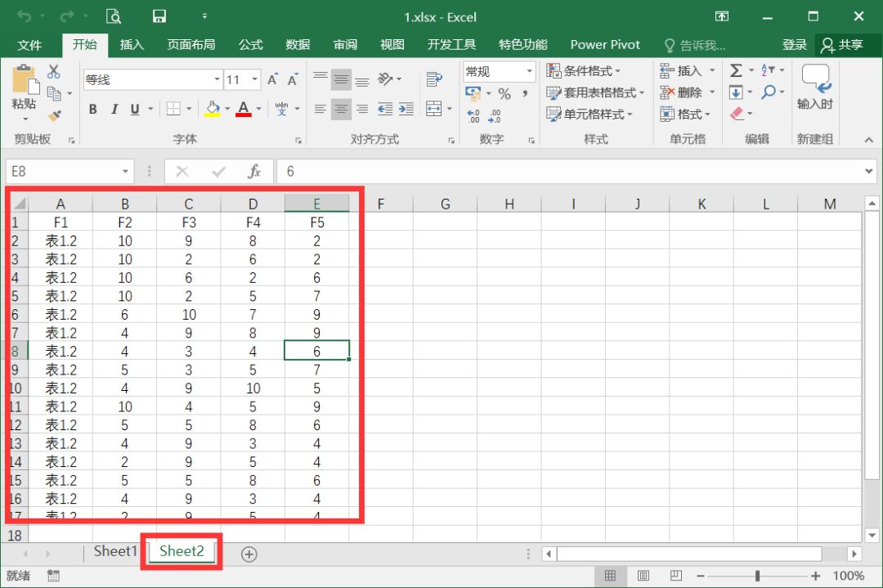Center text horizontally
883x588 pixels.
[x=341, y=109]
